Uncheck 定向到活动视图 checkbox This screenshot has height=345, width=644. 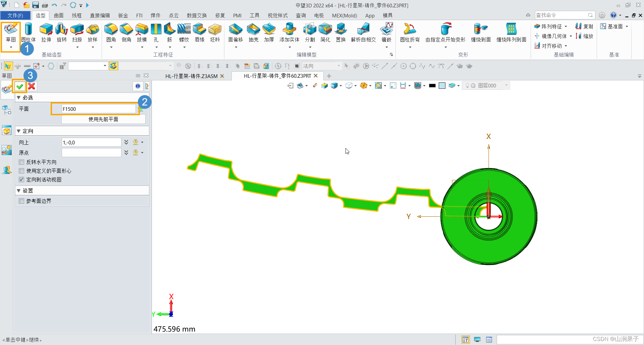pyautogui.click(x=22, y=180)
